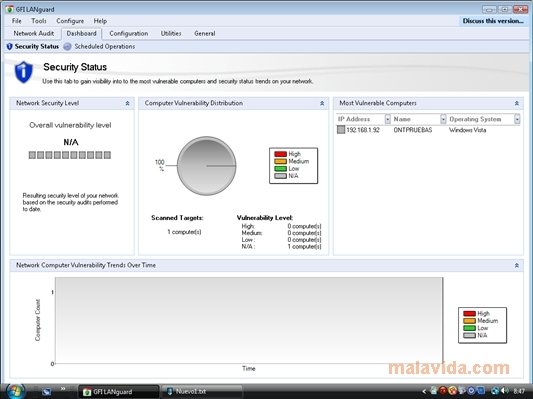Viewport: 533px width, 399px height.
Task: Click the orange Medium swatch in pie legend
Action: [x=280, y=161]
